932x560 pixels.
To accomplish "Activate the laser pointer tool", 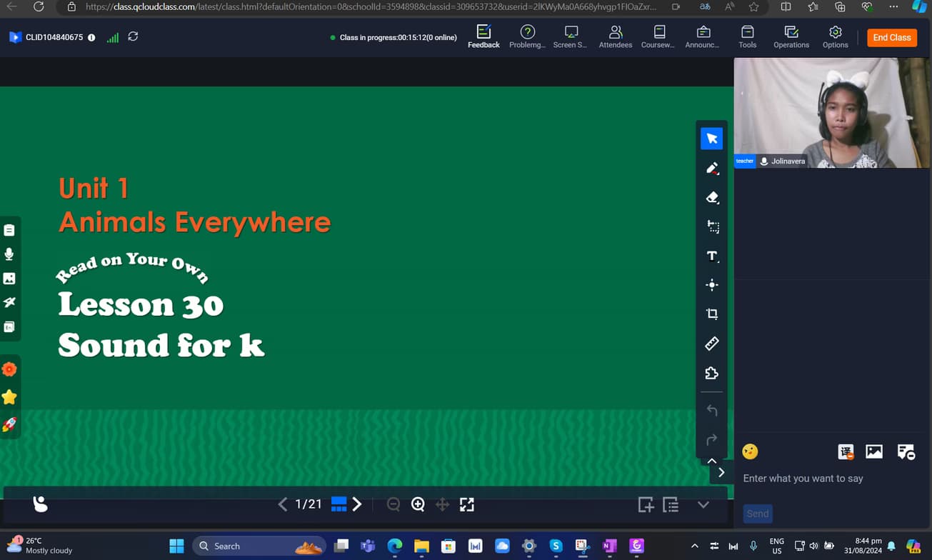I will tap(711, 285).
